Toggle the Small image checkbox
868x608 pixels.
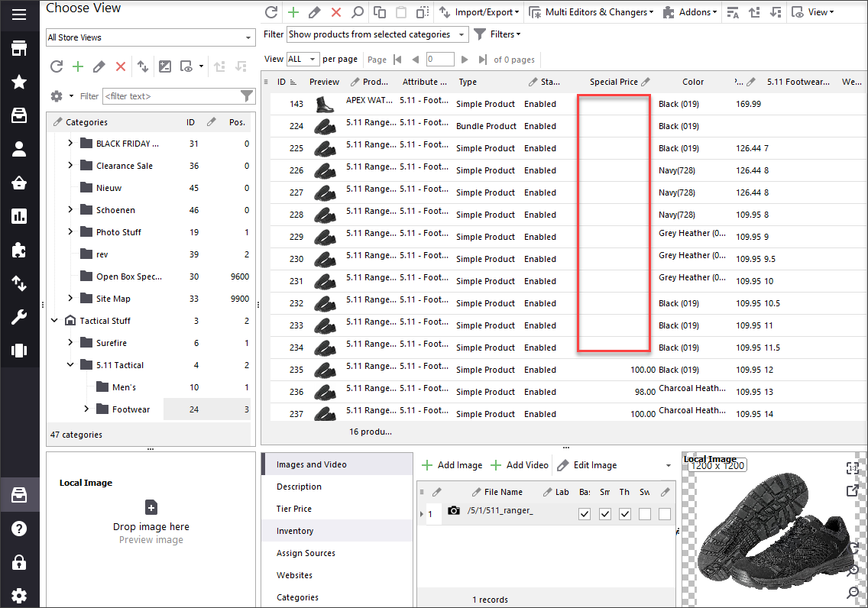click(x=605, y=514)
